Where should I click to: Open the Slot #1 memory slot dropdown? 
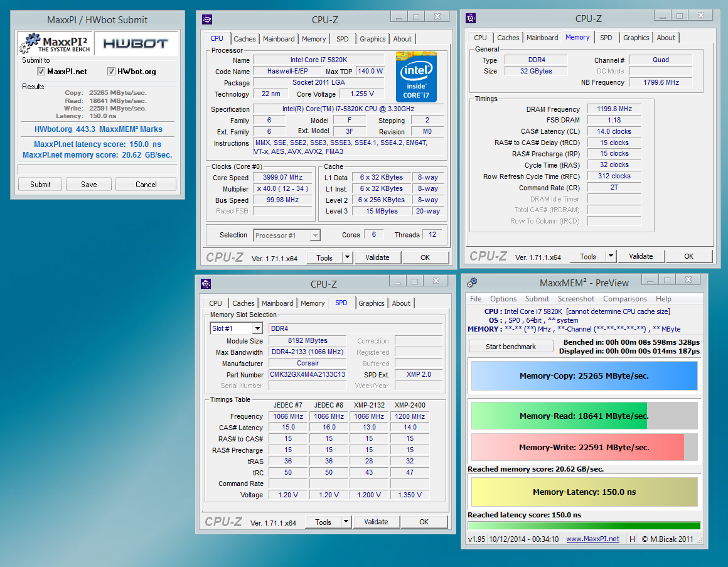point(258,328)
